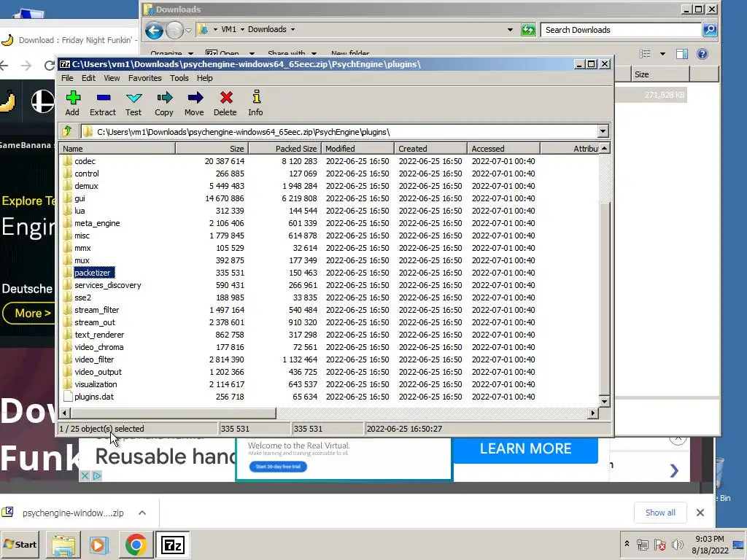Open the Info toolbar item
This screenshot has height=560, width=747.
[256, 97]
